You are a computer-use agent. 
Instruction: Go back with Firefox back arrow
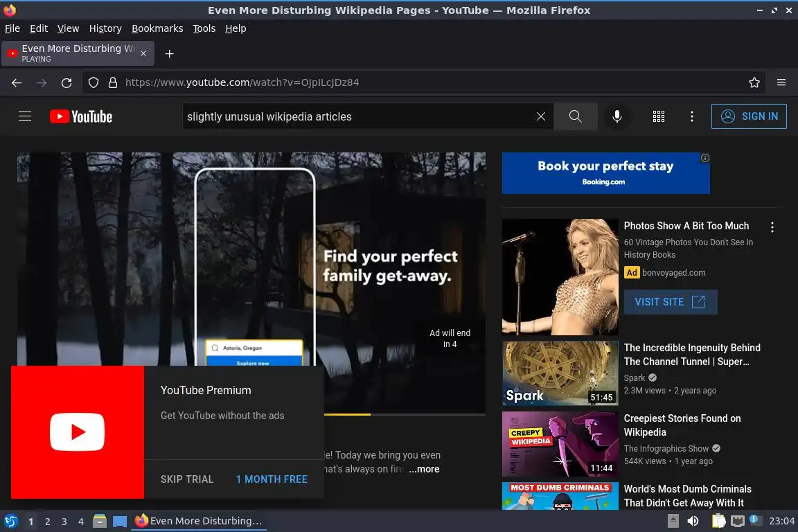[x=17, y=82]
